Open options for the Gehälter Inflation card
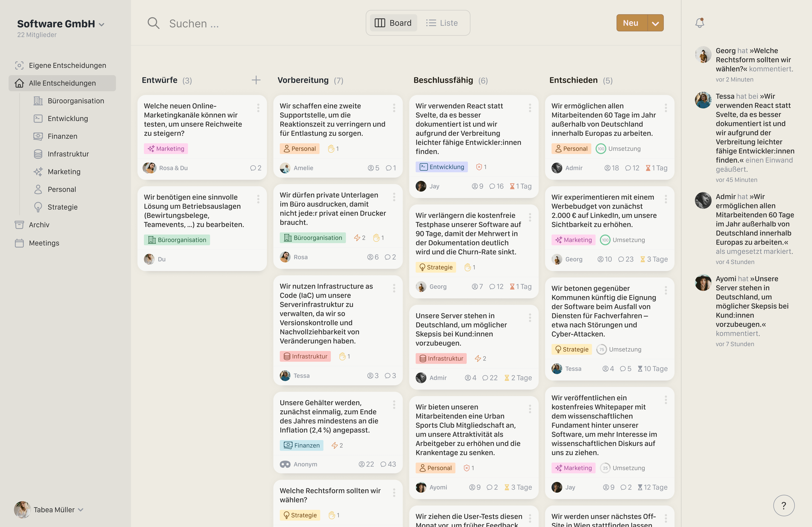 click(394, 405)
